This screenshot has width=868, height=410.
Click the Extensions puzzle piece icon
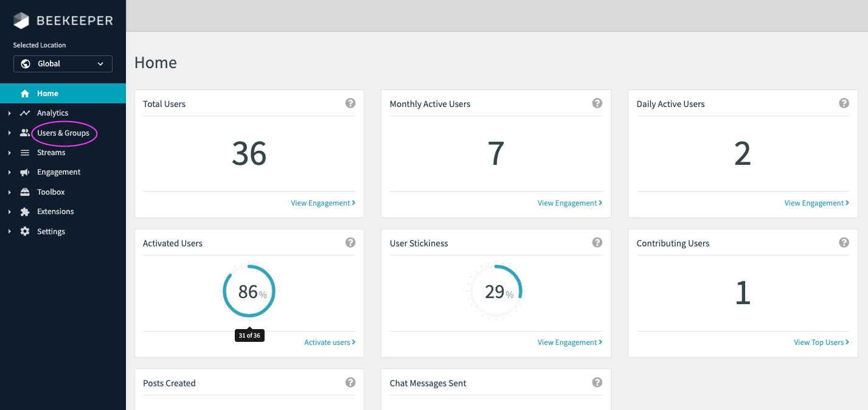(25, 212)
